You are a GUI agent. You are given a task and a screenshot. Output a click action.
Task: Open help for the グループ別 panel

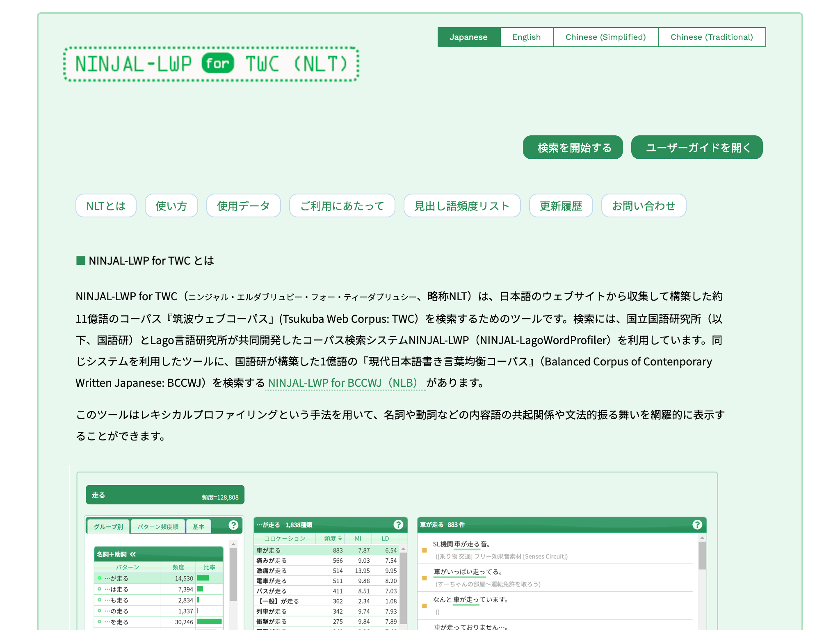pos(233,525)
